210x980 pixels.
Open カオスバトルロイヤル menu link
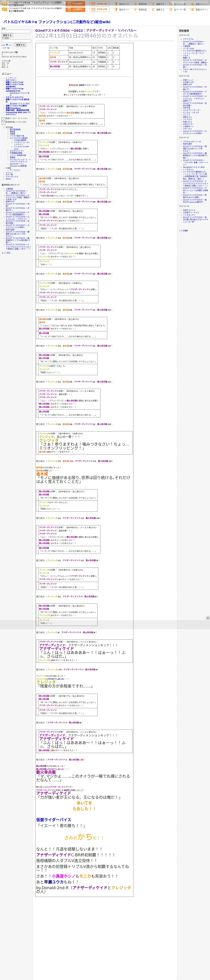pos(15,97)
